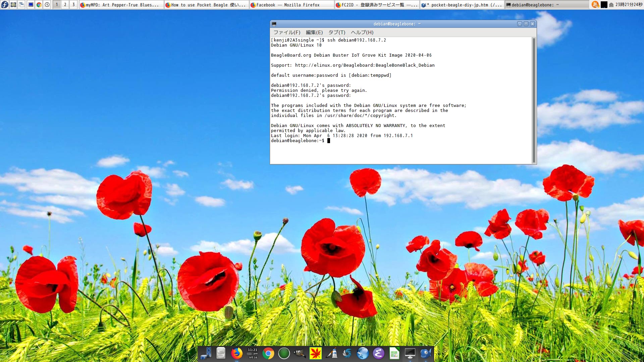Open the ink-and-brush painting app from dock
The image size is (644, 362).
pyautogui.click(x=331, y=353)
